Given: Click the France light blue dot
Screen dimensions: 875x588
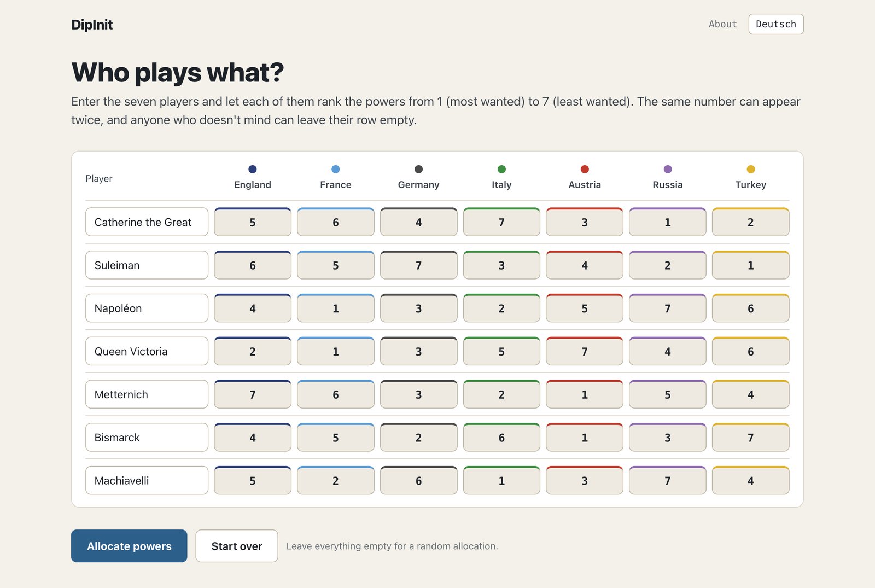Looking at the screenshot, I should click(x=336, y=169).
